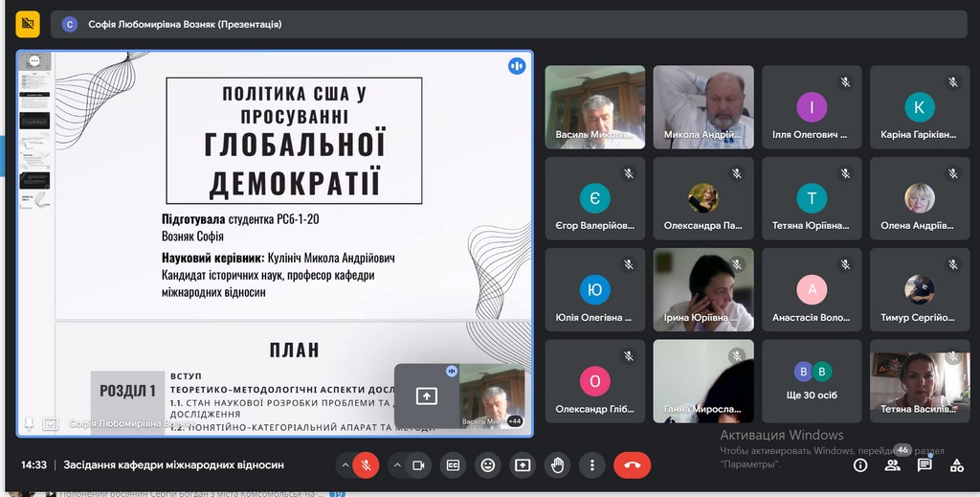Leave the call with the red hang-up button
The image size is (980, 497).
(x=632, y=465)
